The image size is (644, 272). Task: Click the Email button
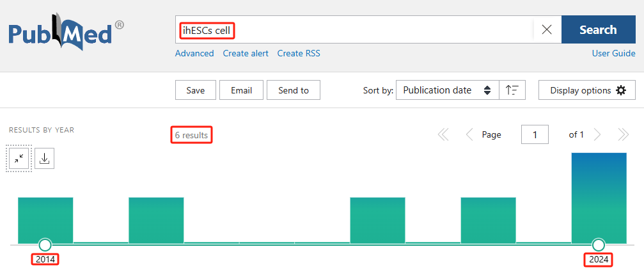click(242, 90)
